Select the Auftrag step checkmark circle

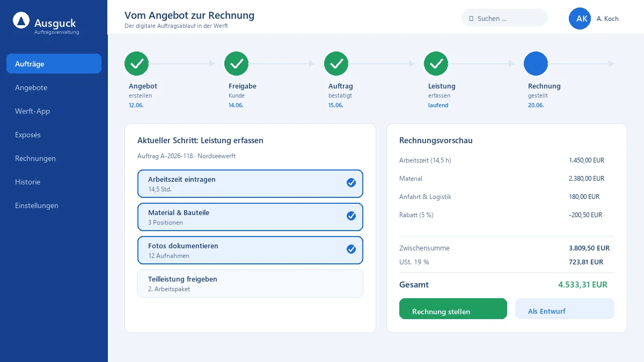[336, 64]
